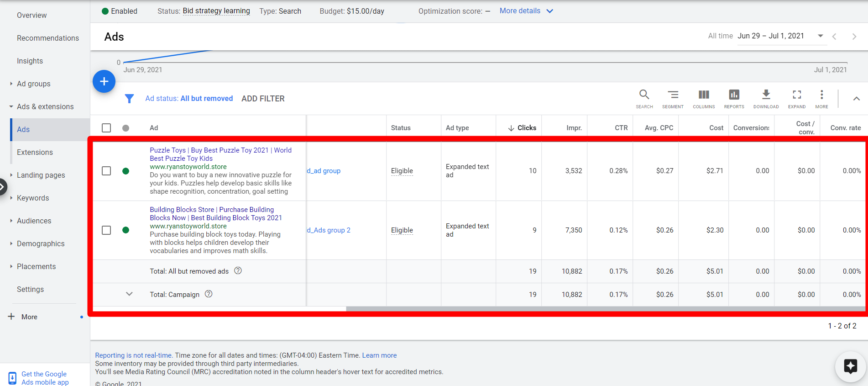The height and width of the screenshot is (386, 868).
Task: Open the date range dropdown
Action: tap(820, 36)
